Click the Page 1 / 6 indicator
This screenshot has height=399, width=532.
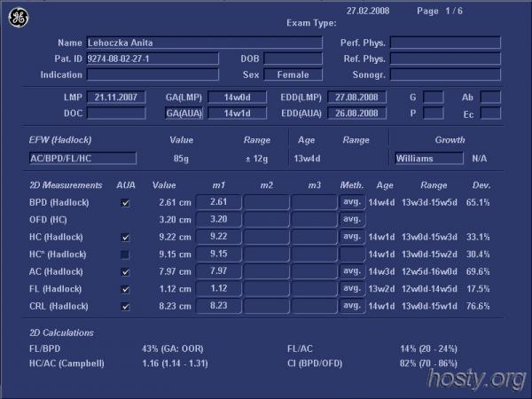click(x=440, y=12)
